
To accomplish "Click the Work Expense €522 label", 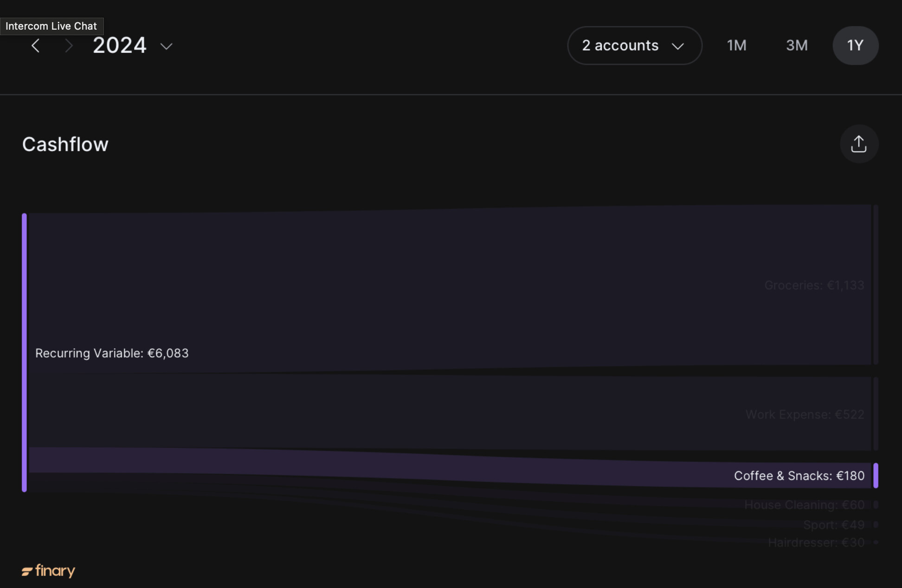I will [805, 415].
